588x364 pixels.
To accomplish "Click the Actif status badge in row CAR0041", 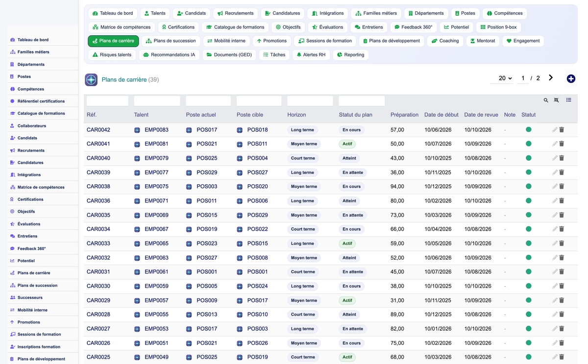I will [347, 144].
